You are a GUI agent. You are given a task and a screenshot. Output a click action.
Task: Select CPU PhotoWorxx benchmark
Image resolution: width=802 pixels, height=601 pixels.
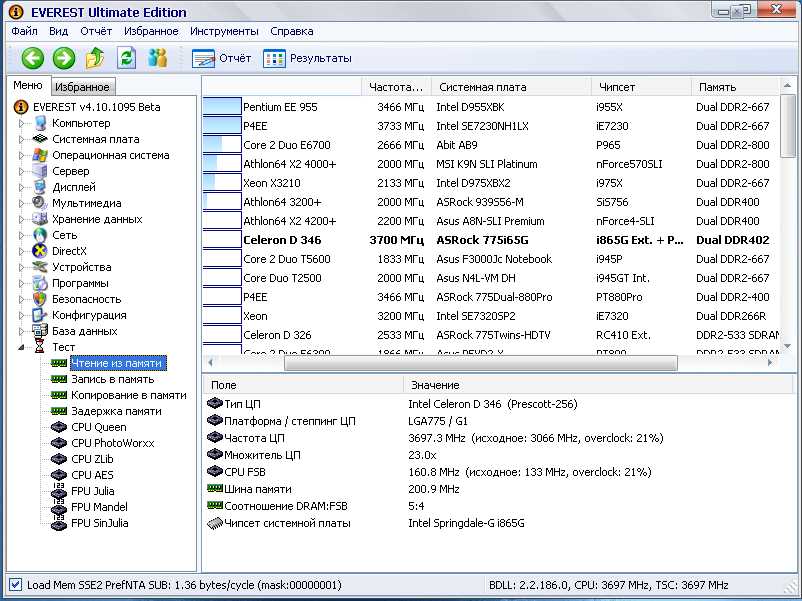pos(113,443)
